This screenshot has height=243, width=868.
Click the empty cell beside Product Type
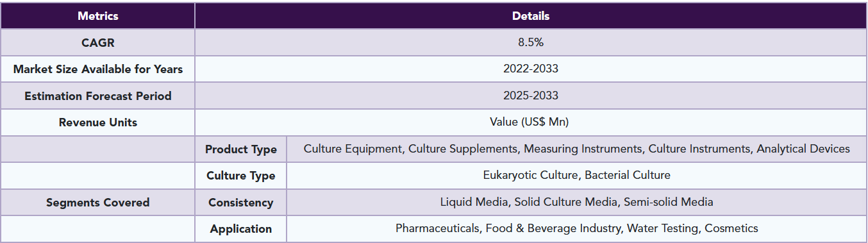(98, 149)
